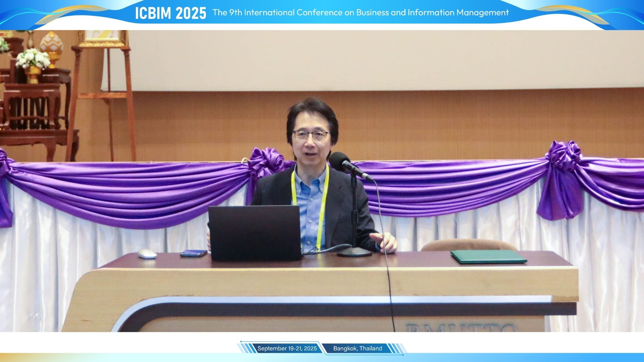Viewport: 644px width, 362px height.
Task: Click the black laptop on the podium
Action: point(255,233)
